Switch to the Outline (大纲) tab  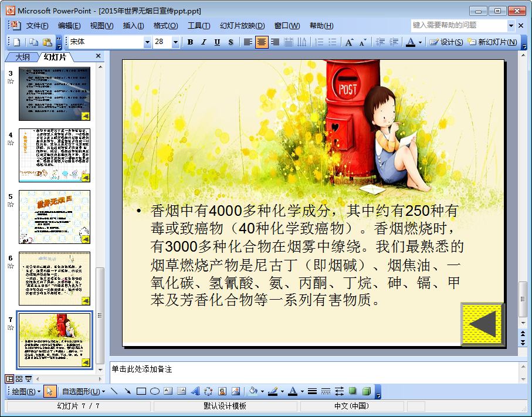[22, 57]
